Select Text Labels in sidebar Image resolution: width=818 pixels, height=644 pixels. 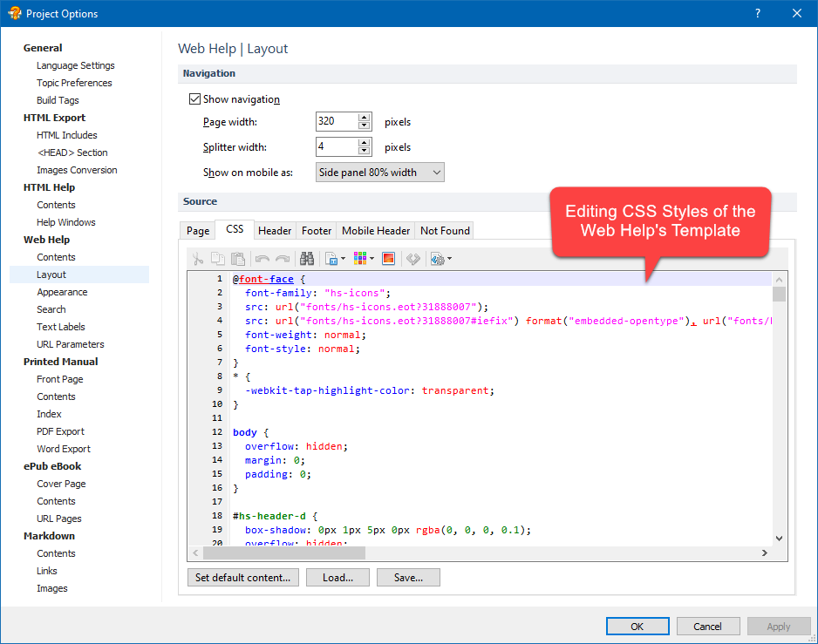click(60, 327)
